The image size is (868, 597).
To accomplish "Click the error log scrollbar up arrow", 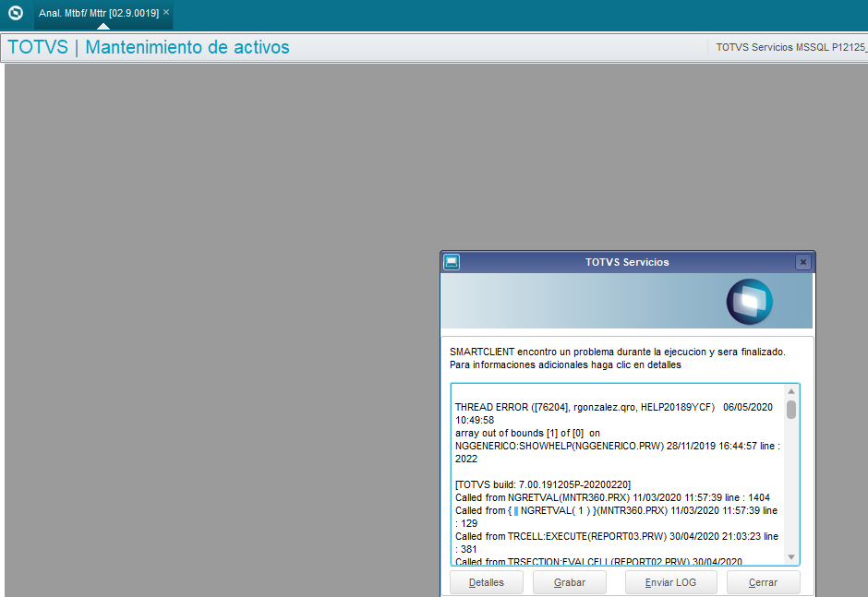I will click(x=791, y=391).
